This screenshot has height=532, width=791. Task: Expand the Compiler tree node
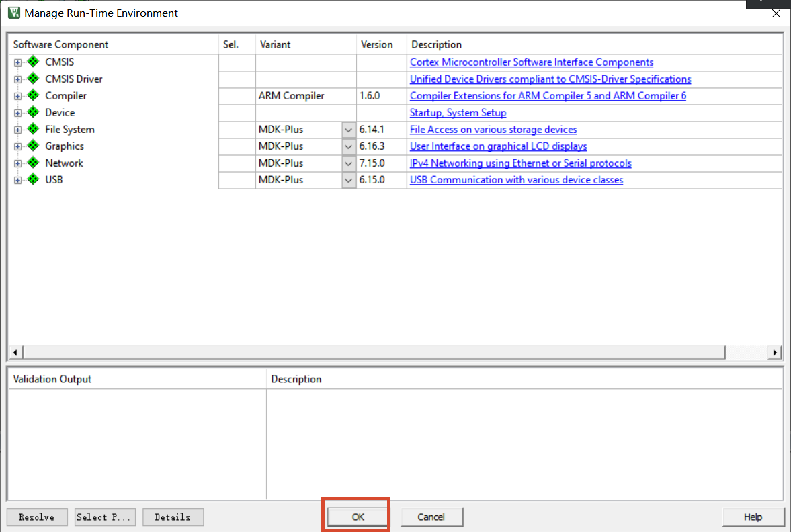pos(17,96)
